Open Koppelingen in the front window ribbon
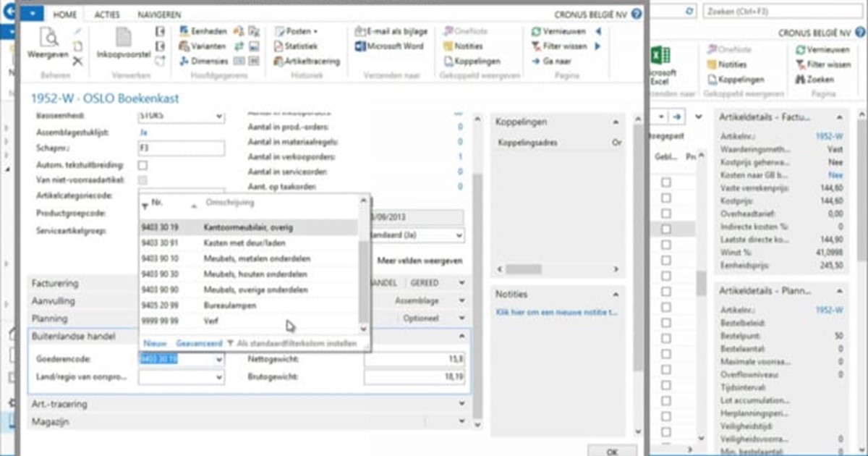Screen dimensions: 868x456 [x=472, y=62]
